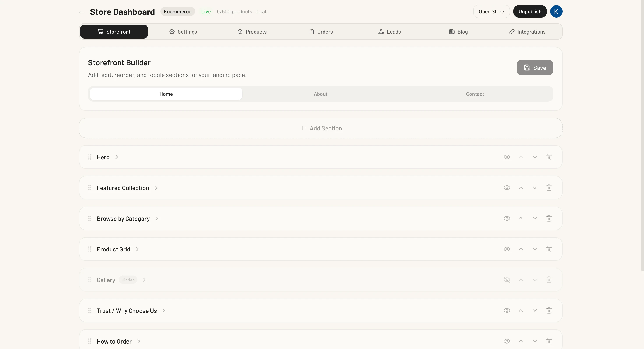Open the Products tab icon
The image size is (644, 349).
point(240,32)
